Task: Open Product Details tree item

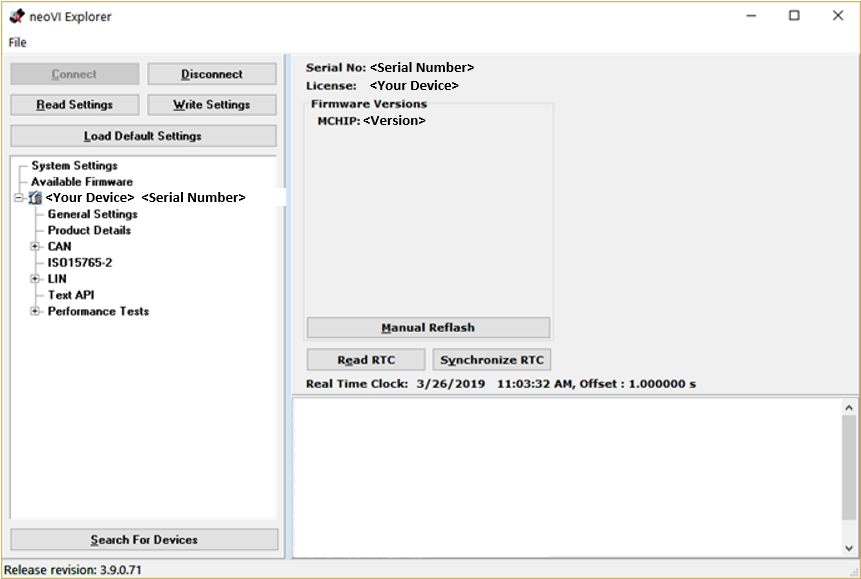Action: click(x=89, y=230)
